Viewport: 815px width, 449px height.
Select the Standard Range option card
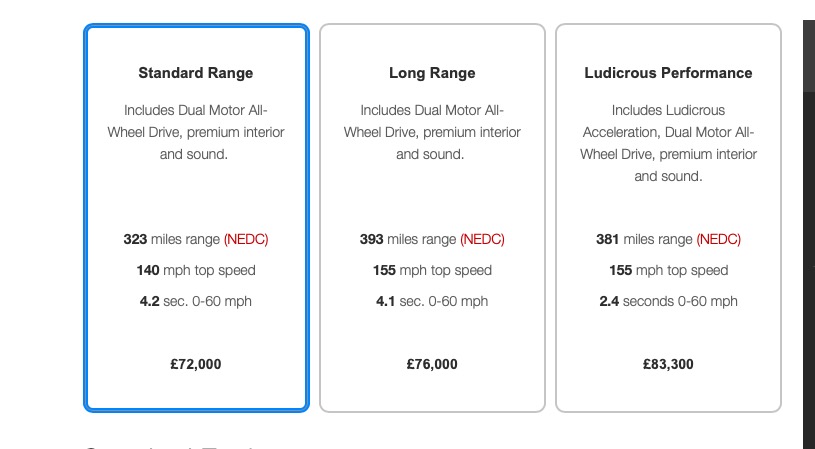click(196, 218)
